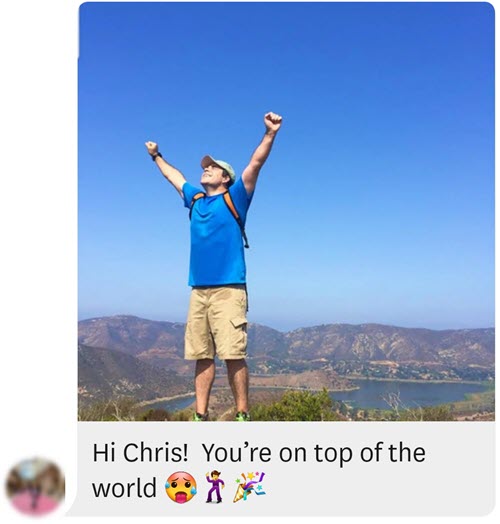Click the khaki cargo shorts
This screenshot has height=524, width=500.
pyautogui.click(x=216, y=323)
